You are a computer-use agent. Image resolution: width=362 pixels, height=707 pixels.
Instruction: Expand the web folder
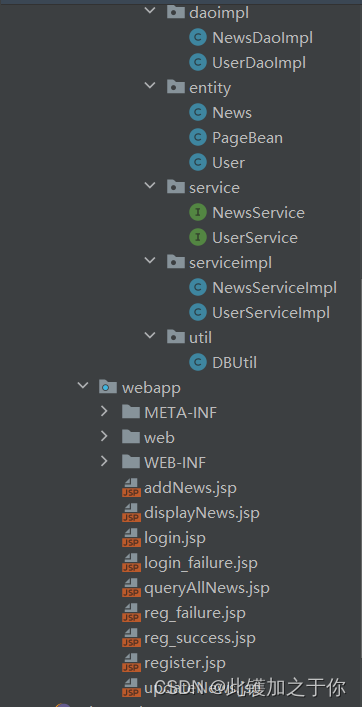pyautogui.click(x=105, y=436)
